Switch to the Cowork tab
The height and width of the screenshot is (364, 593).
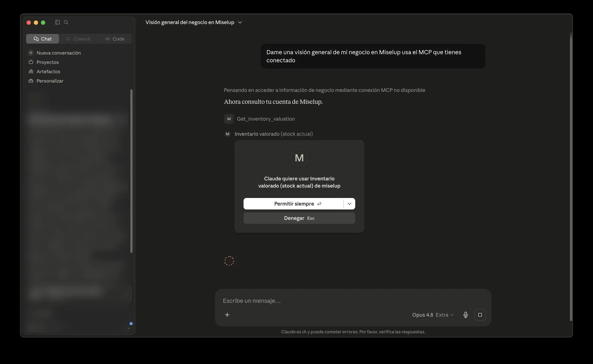point(78,39)
